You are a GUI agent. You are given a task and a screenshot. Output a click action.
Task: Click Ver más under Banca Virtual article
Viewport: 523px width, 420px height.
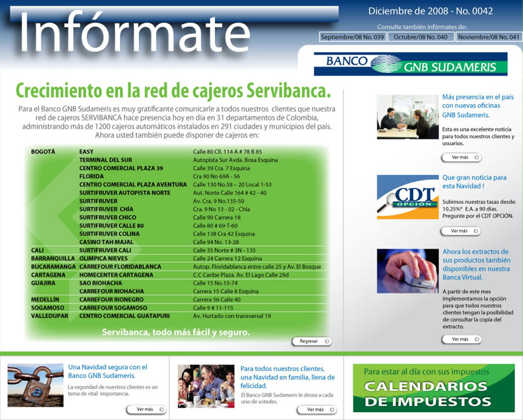pyautogui.click(x=462, y=339)
